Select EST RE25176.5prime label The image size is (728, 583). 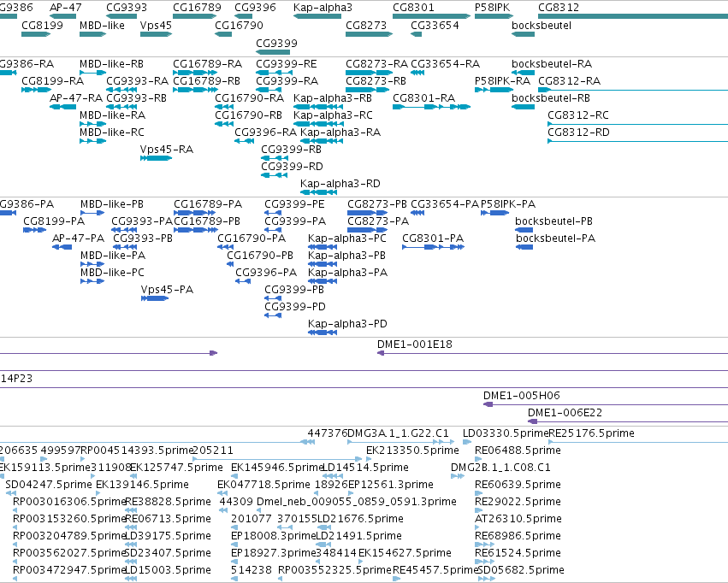(591, 433)
